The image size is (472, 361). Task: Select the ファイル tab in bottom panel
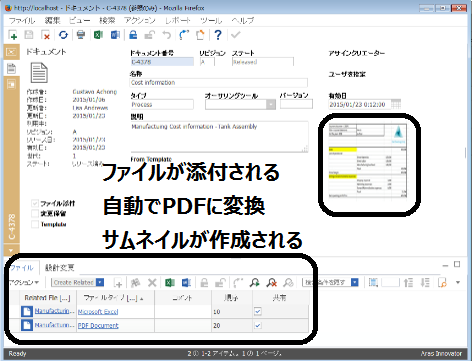pos(22,267)
